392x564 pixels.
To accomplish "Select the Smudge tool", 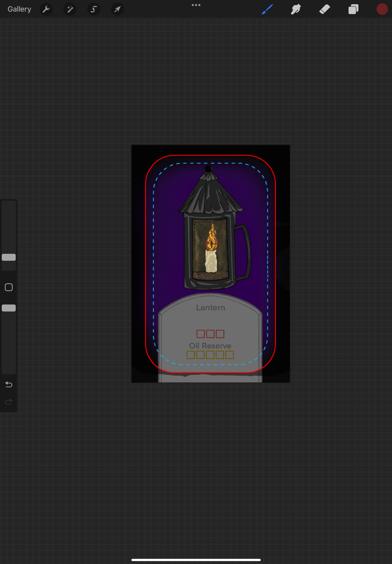I will (x=296, y=9).
